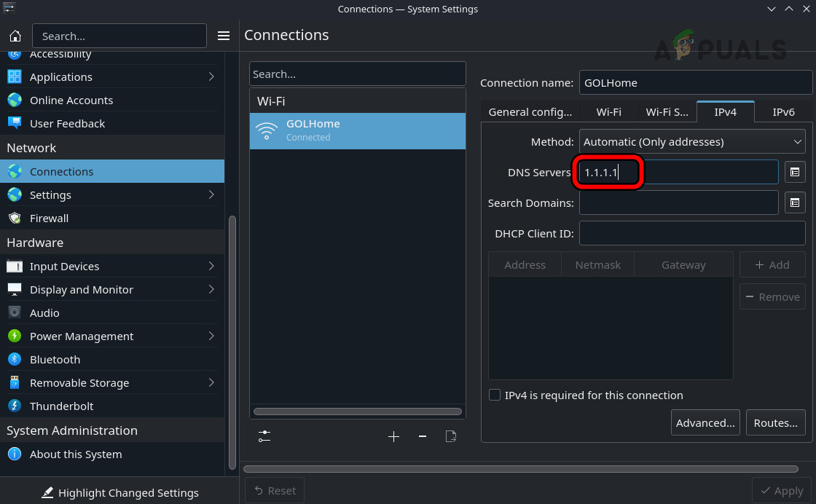
Task: Open the DNS Servers list editor icon
Action: (794, 171)
